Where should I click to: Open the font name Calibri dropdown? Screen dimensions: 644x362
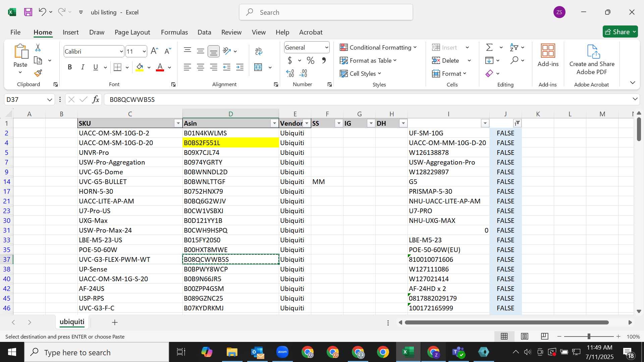(x=121, y=51)
